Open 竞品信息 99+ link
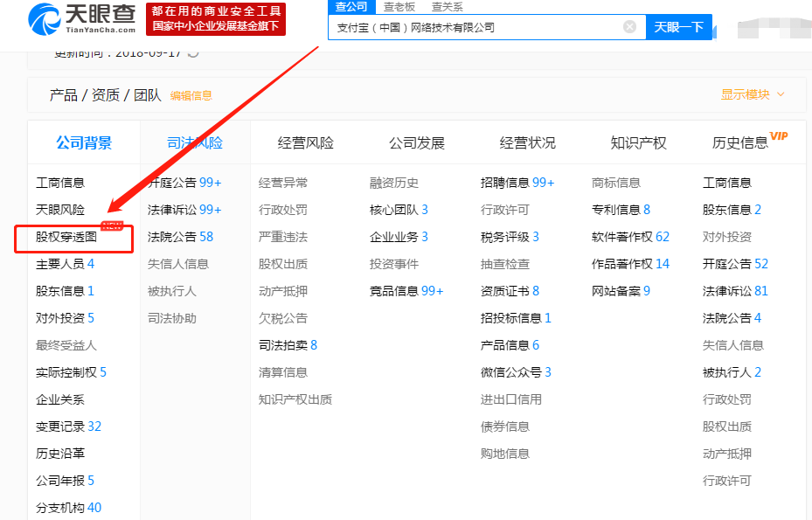This screenshot has height=520, width=812. 406,291
